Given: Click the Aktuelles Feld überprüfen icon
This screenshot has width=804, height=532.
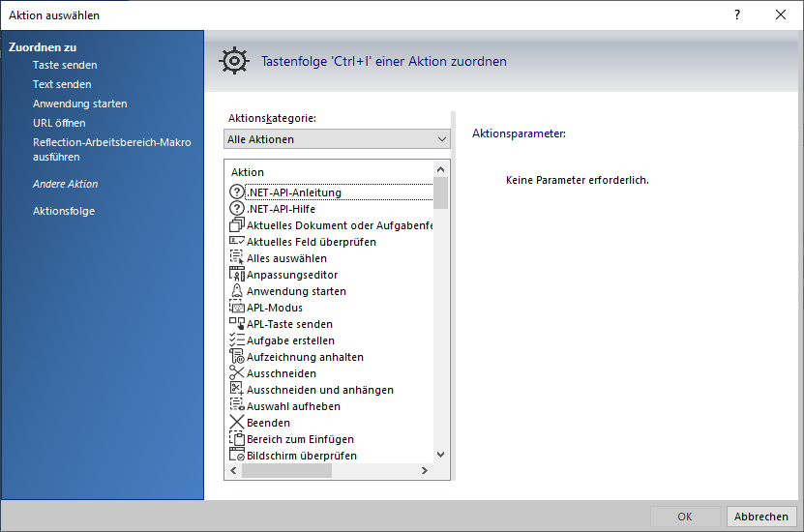Looking at the screenshot, I should pos(236,242).
